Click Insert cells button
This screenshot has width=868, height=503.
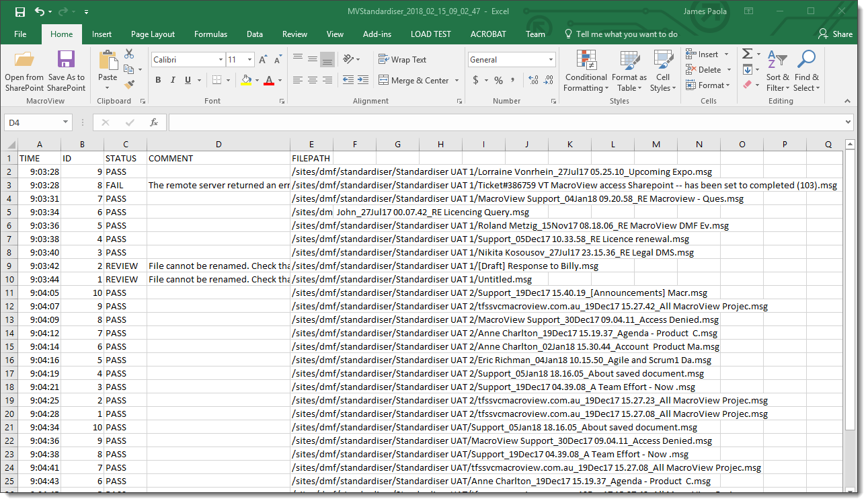702,54
